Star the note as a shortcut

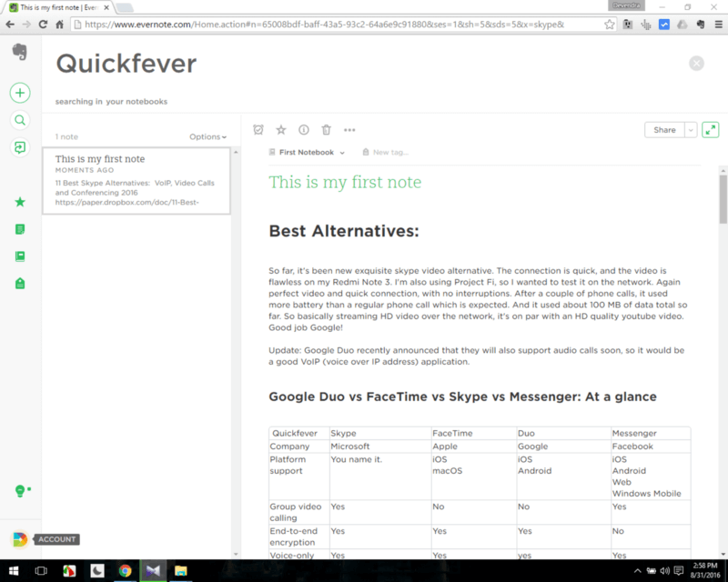(x=279, y=129)
